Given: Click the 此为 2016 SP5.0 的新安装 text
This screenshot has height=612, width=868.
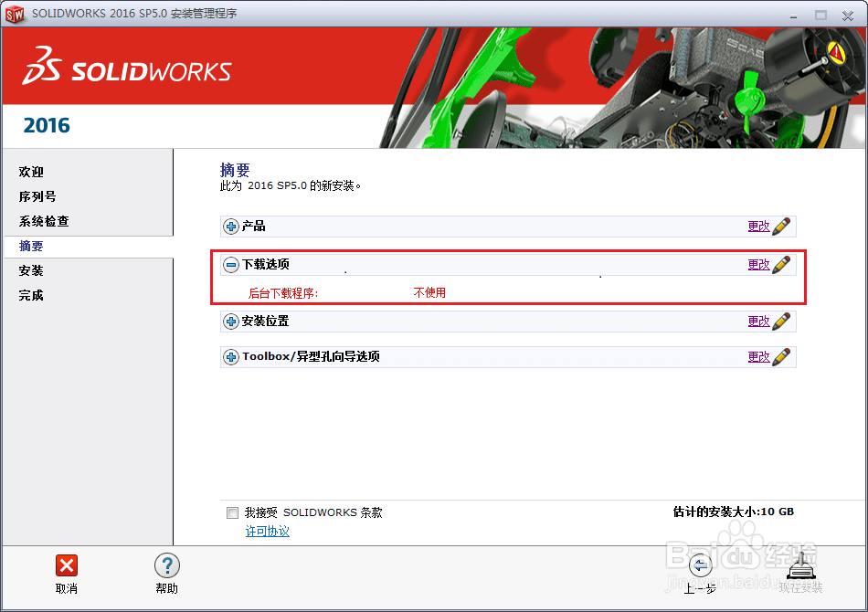Looking at the screenshot, I should pyautogui.click(x=290, y=186).
